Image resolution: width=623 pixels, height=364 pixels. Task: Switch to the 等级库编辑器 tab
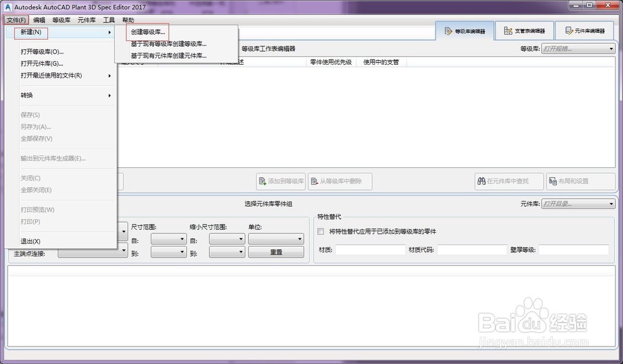[x=465, y=30]
